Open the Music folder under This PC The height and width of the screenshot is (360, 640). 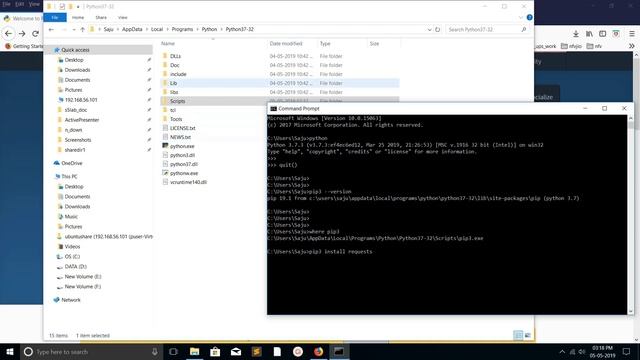click(71, 216)
